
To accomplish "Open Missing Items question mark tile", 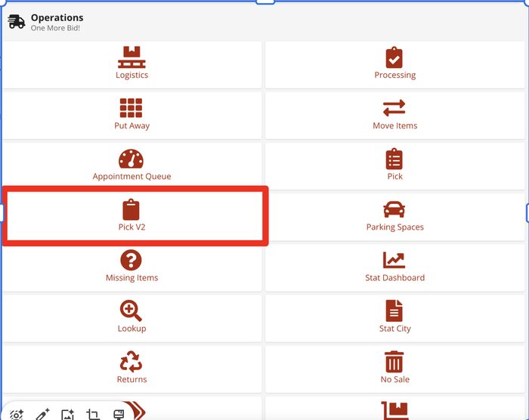I will [x=131, y=267].
